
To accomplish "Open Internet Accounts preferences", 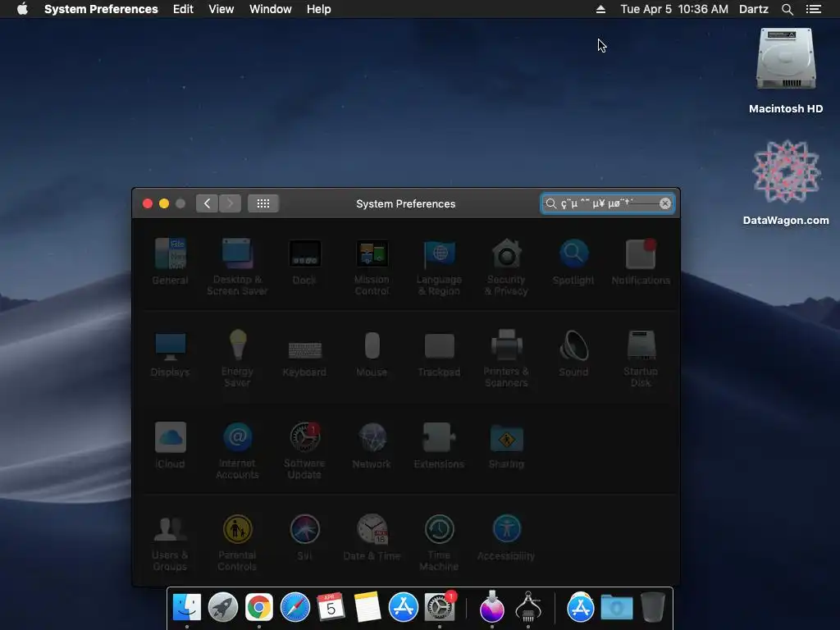I will click(237, 450).
